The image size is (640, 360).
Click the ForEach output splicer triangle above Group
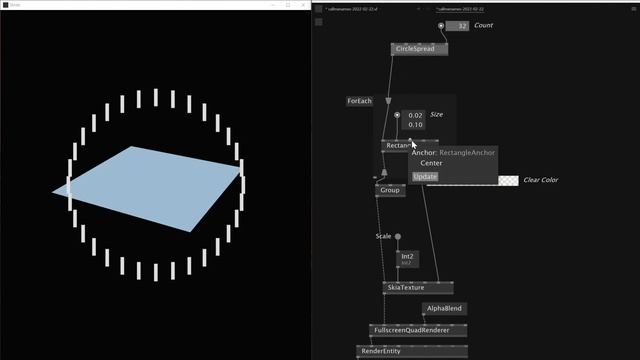384,172
